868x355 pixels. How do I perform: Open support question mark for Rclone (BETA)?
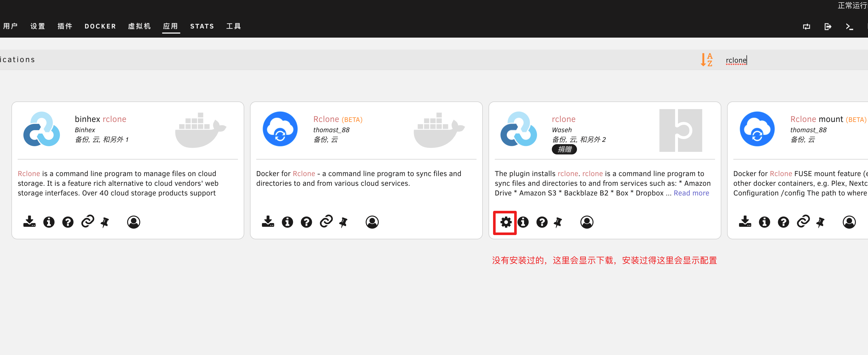coord(306,222)
